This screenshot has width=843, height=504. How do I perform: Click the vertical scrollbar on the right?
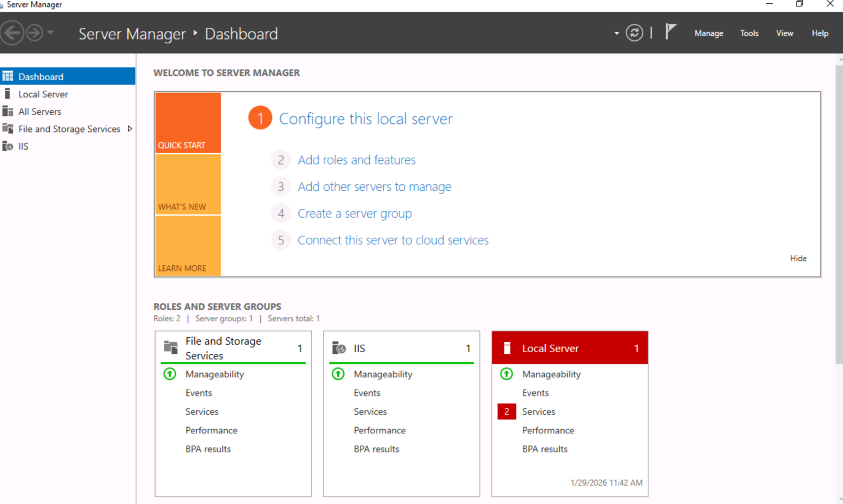point(838,214)
